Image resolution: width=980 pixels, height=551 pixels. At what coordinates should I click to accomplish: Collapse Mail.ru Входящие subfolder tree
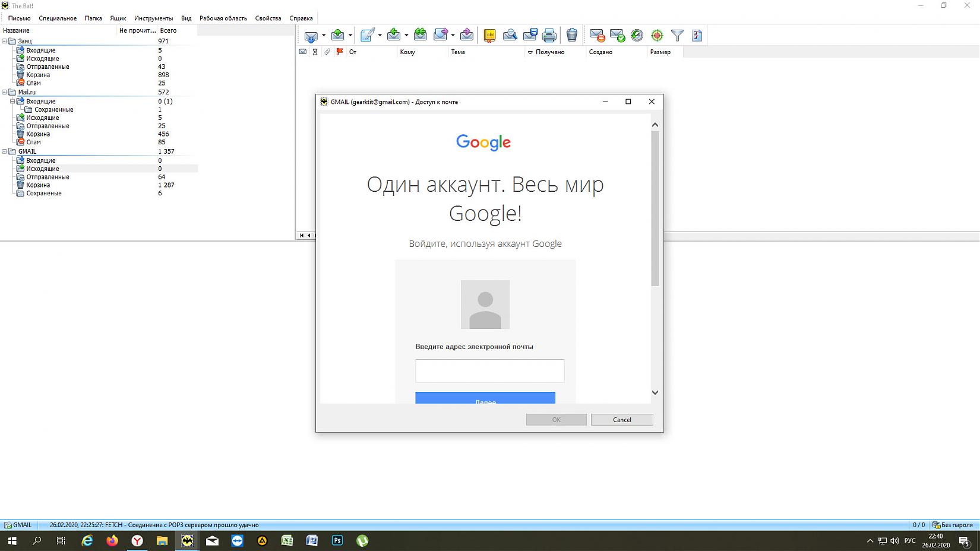click(x=12, y=102)
